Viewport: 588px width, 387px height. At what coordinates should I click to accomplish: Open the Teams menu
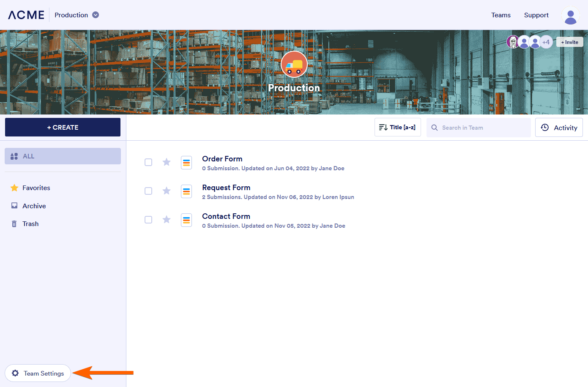(501, 15)
